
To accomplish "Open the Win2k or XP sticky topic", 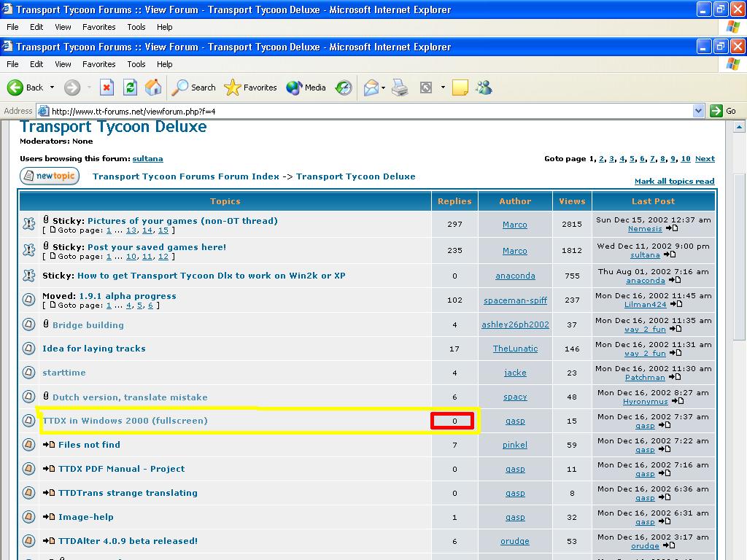I will pos(211,275).
